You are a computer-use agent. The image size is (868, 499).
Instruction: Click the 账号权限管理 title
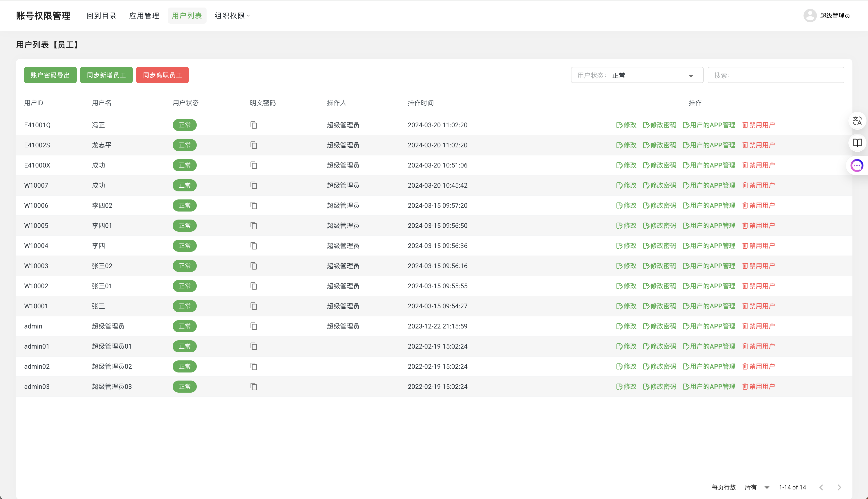(43, 16)
